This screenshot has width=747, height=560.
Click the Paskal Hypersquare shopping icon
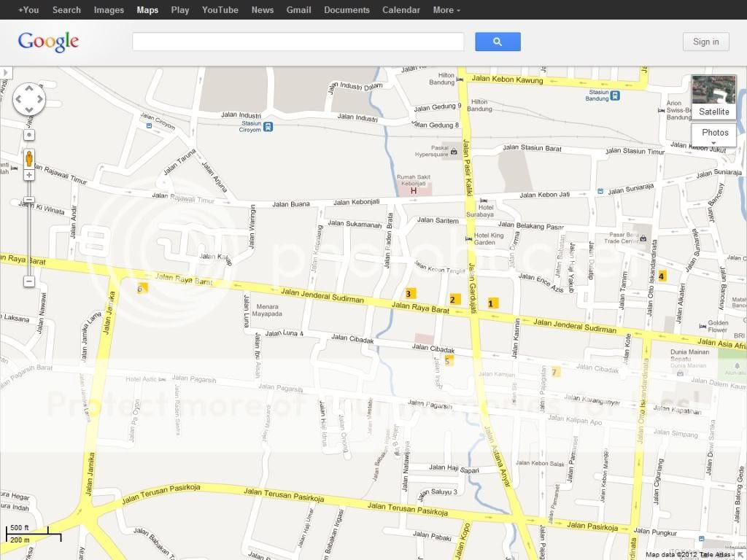(x=454, y=152)
